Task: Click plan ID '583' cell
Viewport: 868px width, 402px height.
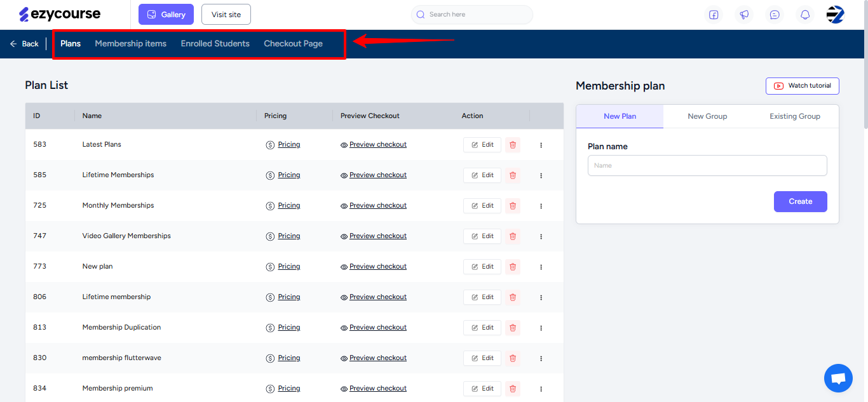Action: (40, 145)
